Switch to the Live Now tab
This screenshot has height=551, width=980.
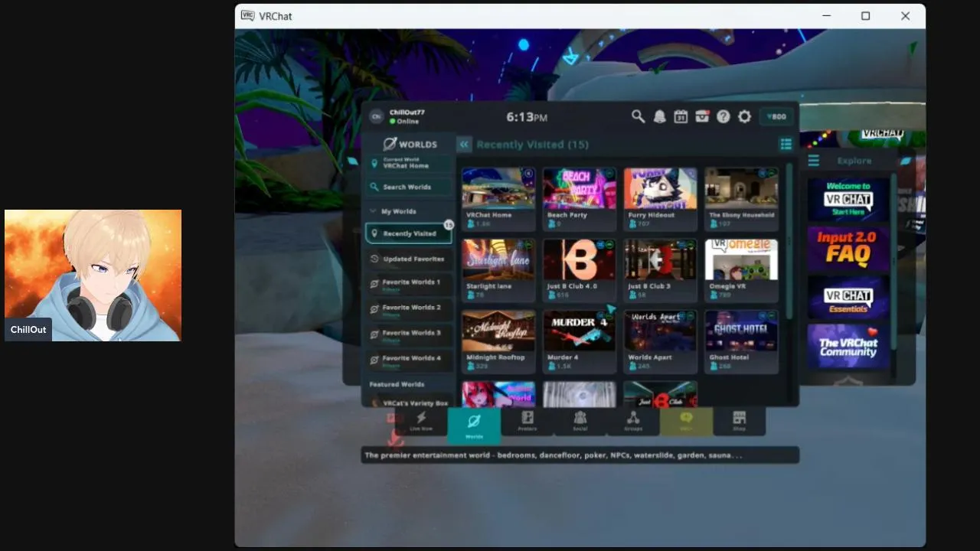coord(421,422)
